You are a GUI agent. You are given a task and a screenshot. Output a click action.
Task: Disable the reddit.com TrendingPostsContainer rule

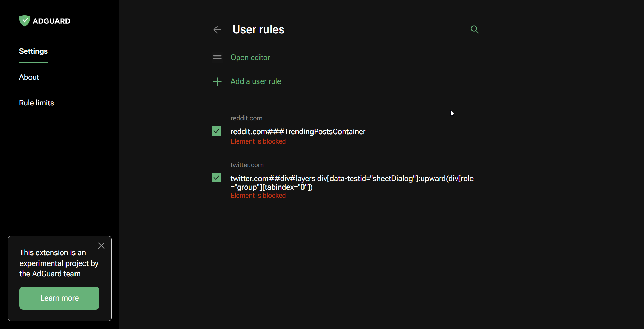click(x=216, y=131)
